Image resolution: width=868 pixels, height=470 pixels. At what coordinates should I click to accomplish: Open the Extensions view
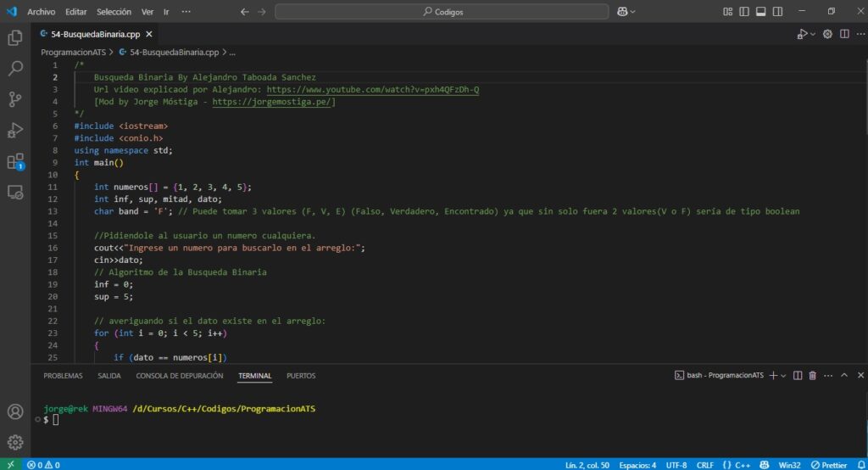tap(15, 161)
